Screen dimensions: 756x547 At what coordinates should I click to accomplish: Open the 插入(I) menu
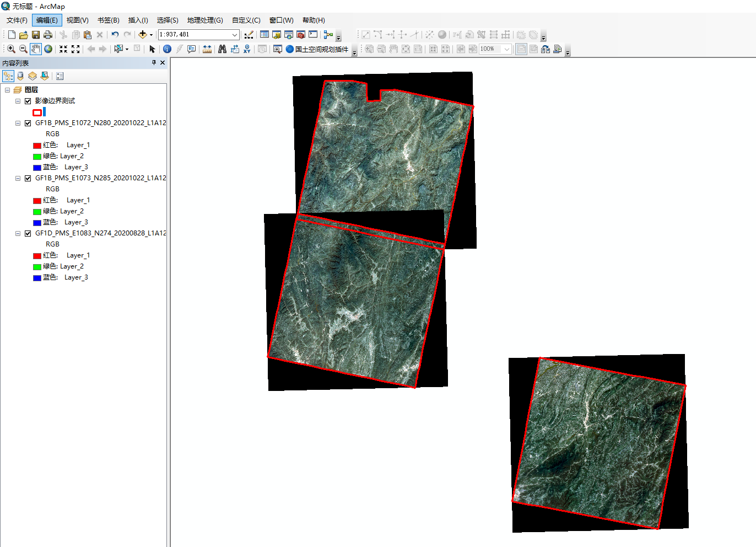(x=138, y=20)
